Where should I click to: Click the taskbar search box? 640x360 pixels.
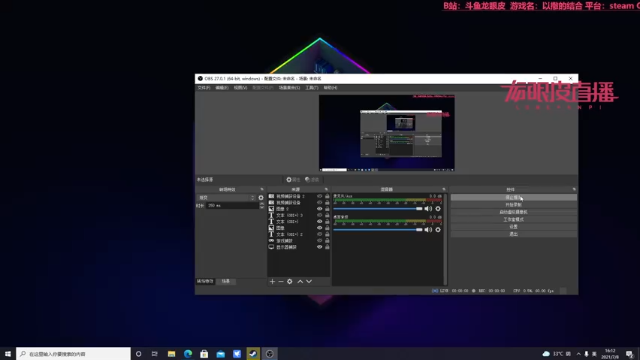[73, 354]
